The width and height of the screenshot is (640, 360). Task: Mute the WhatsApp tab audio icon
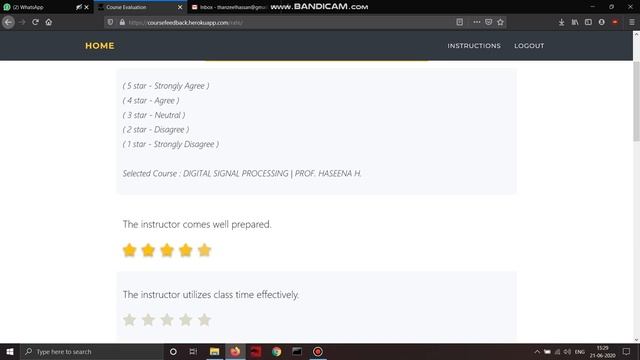[79, 7]
